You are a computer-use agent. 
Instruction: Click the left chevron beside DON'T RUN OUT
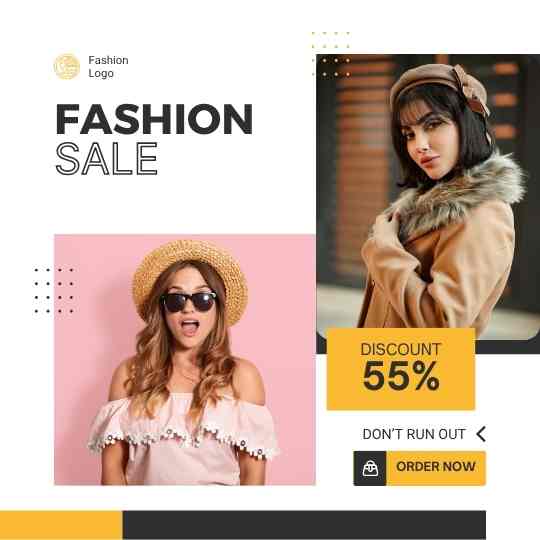pyautogui.click(x=481, y=434)
